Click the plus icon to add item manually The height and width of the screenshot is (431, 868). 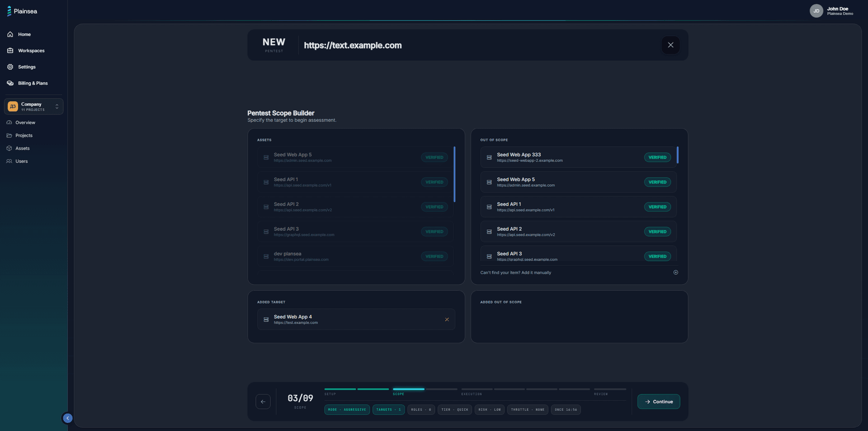click(x=675, y=272)
